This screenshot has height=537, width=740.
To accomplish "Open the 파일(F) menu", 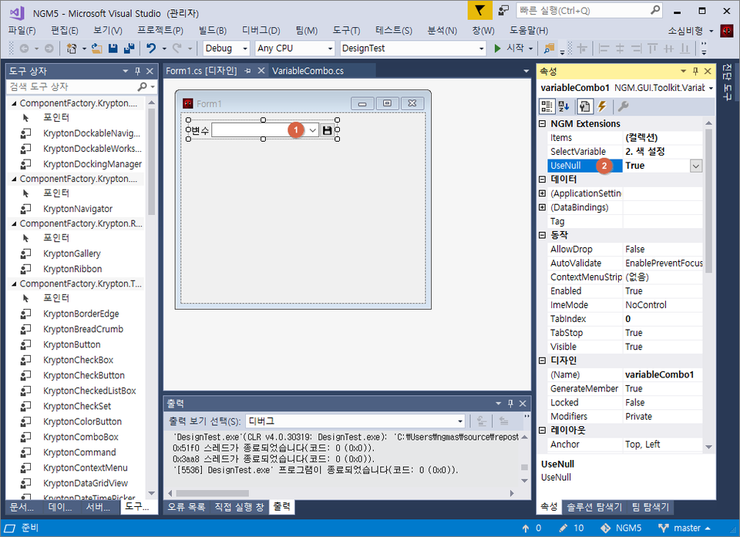I will [22, 31].
